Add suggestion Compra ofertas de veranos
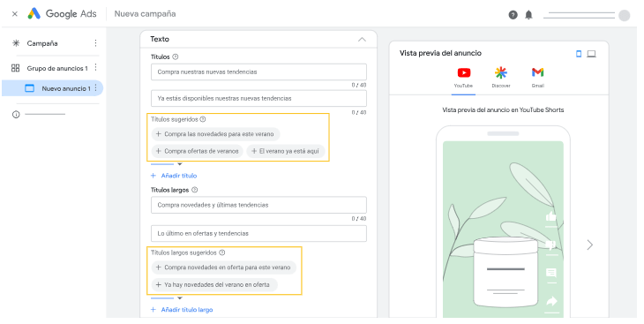The height and width of the screenshot is (324, 644). 198,151
